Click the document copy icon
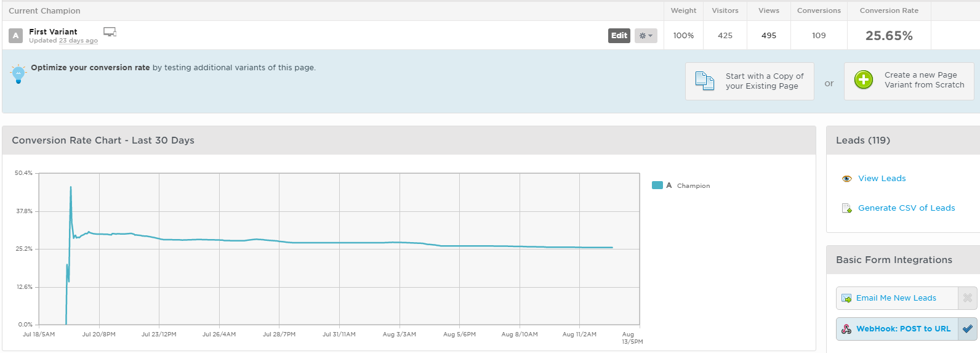This screenshot has width=980, height=353. coord(704,81)
